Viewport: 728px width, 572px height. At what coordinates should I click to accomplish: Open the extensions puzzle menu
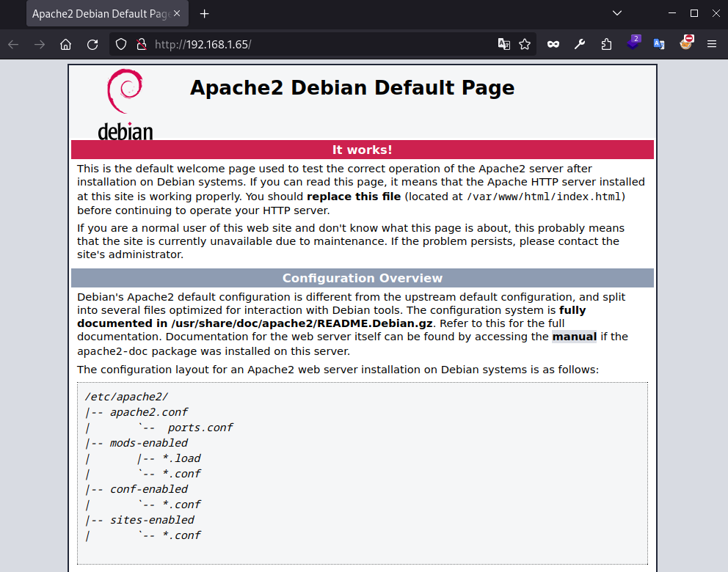pyautogui.click(x=606, y=45)
